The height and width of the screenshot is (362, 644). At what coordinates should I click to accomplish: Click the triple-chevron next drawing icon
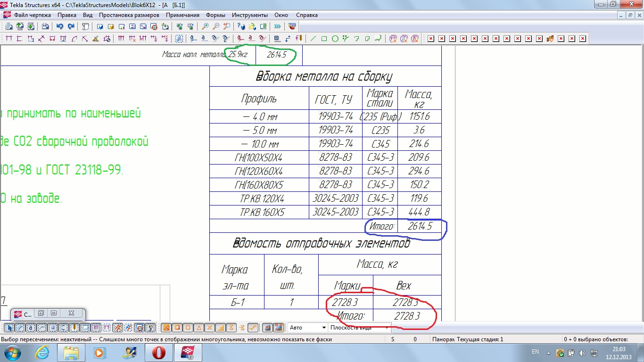tap(278, 26)
